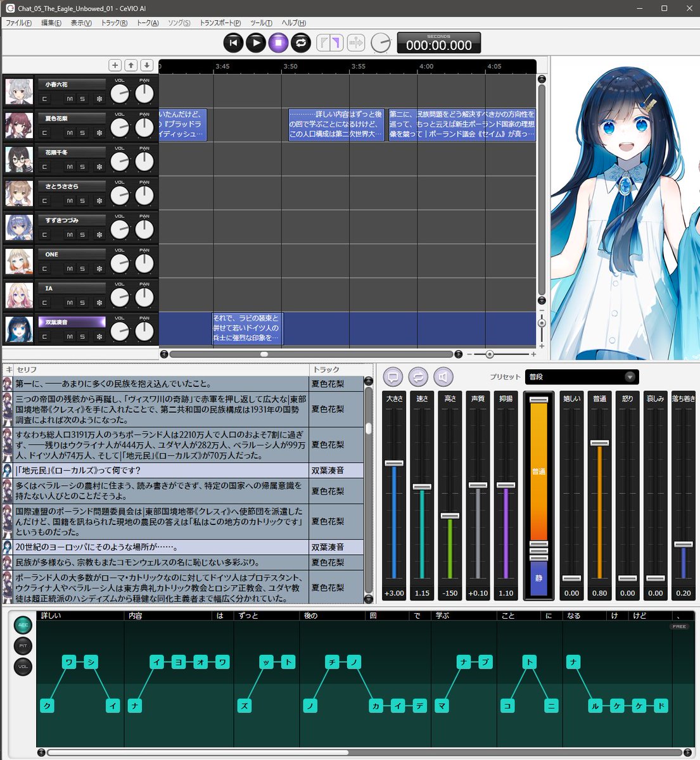Click the speech bubble icon above the sliders
Screen dimensions: 700x760
click(393, 377)
